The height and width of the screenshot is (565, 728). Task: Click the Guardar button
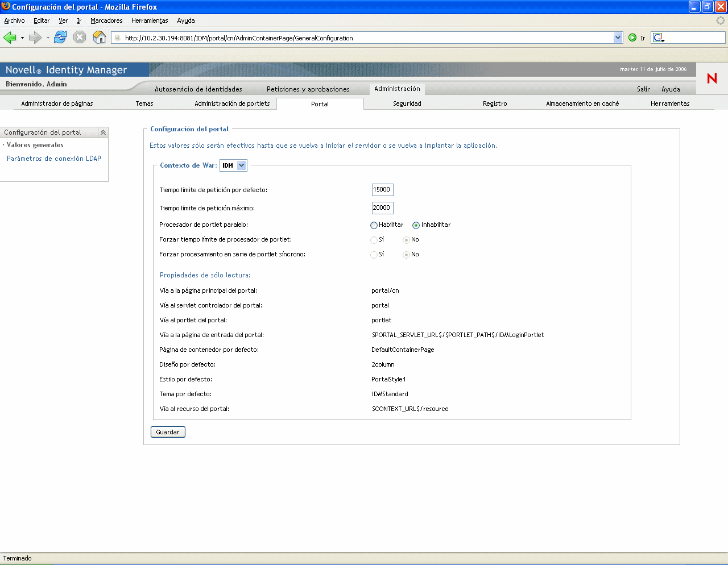click(168, 432)
